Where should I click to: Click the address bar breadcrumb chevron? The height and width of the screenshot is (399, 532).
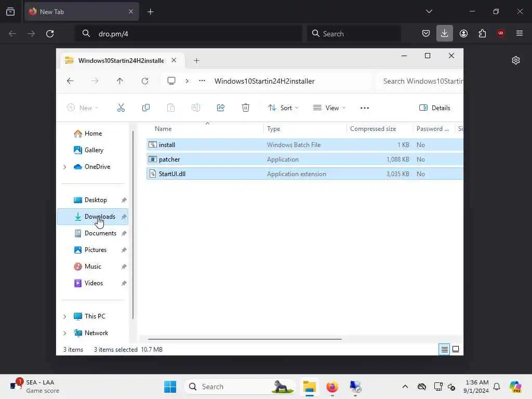click(x=187, y=81)
